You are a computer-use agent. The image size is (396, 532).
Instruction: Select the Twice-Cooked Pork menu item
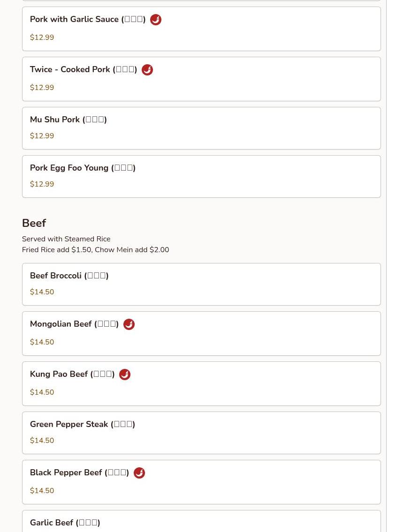(84, 70)
